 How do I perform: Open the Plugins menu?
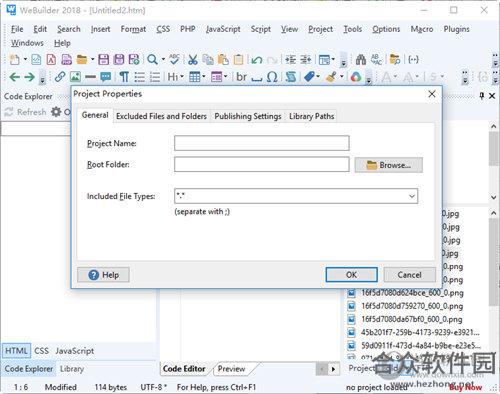456,29
